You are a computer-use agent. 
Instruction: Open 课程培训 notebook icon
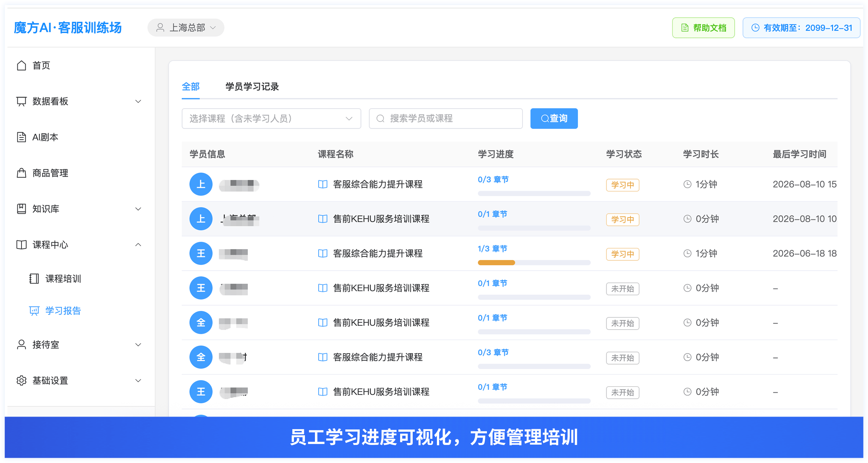click(34, 279)
